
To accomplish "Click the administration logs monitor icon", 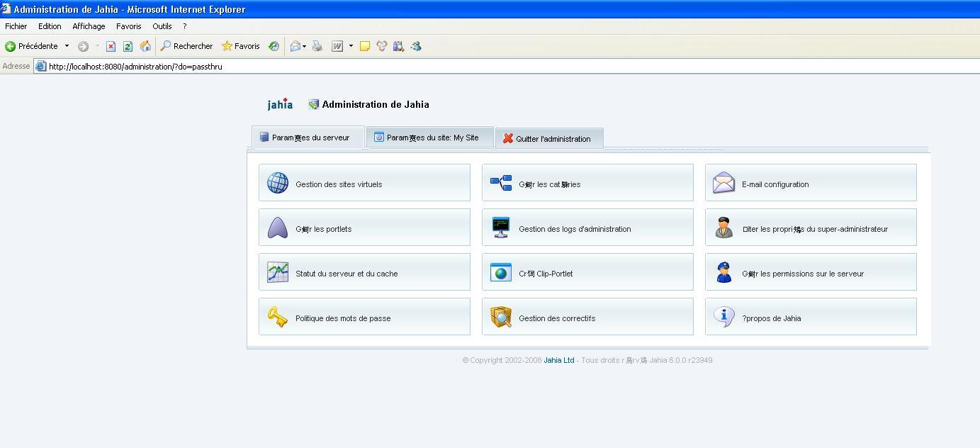I will 500,228.
